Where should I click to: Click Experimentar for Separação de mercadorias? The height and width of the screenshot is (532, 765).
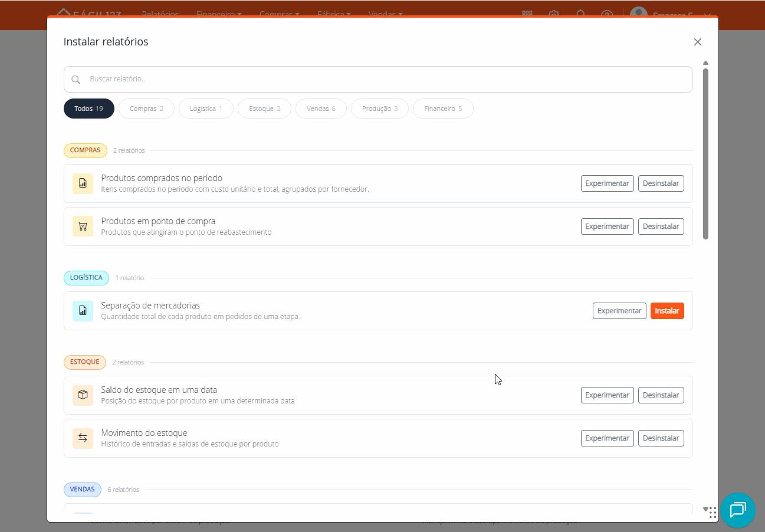pyautogui.click(x=619, y=311)
